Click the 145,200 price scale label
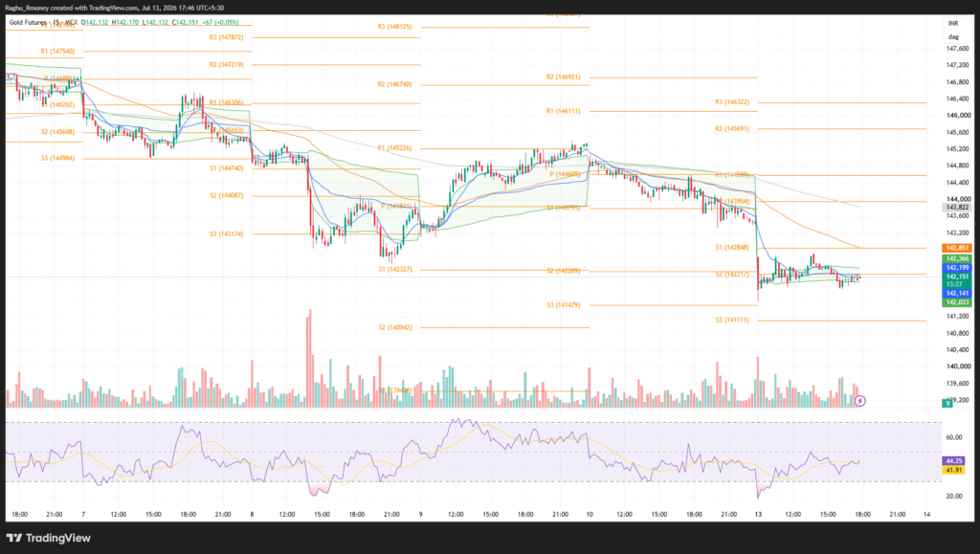Viewport: 980px width, 554px height. pos(958,148)
